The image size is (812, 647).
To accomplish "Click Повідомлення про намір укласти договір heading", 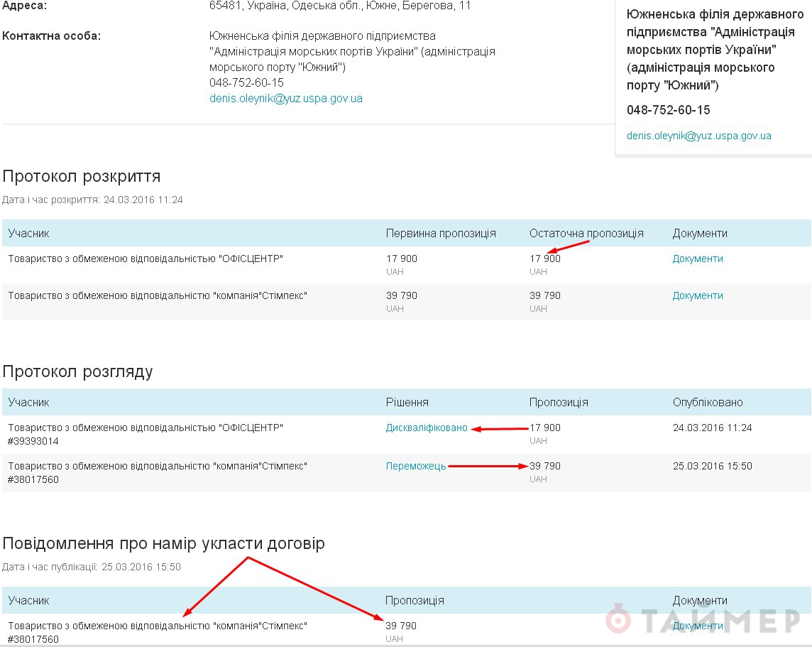I will click(x=164, y=544).
